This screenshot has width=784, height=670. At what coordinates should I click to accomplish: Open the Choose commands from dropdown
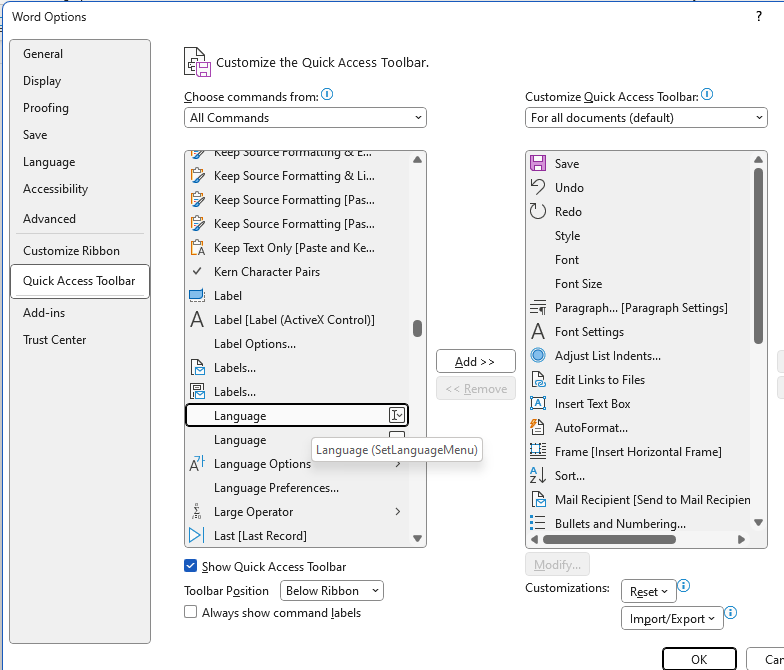305,118
